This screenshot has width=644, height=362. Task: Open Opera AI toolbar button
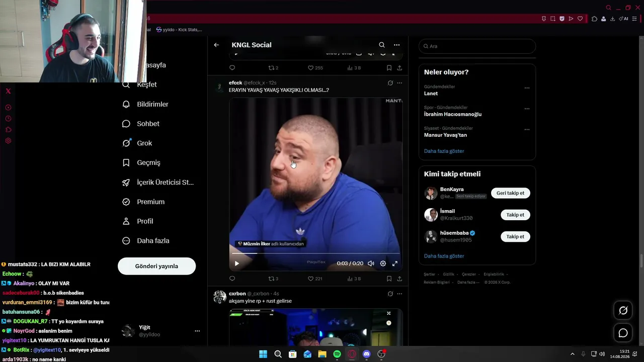click(x=624, y=19)
